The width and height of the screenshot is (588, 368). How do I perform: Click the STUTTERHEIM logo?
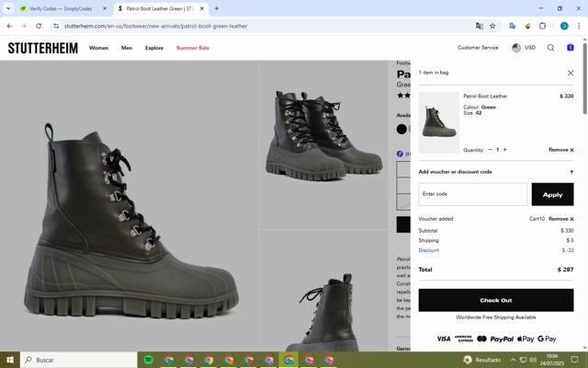pyautogui.click(x=43, y=48)
